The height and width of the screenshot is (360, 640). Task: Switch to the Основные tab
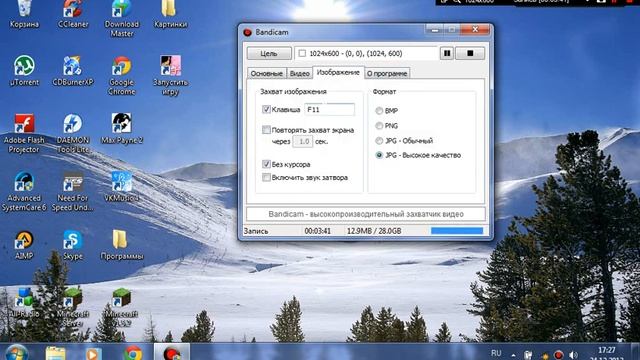[267, 73]
